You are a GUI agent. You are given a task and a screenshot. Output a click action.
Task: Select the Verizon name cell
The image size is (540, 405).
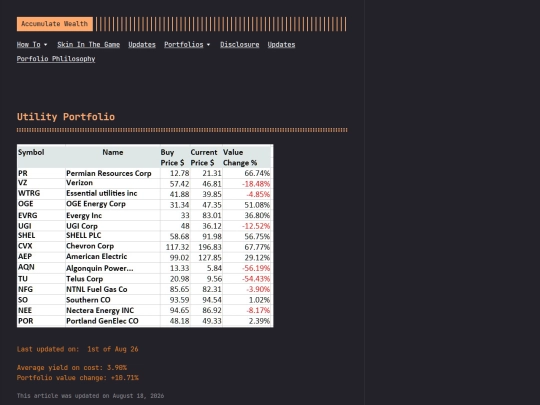79,183
